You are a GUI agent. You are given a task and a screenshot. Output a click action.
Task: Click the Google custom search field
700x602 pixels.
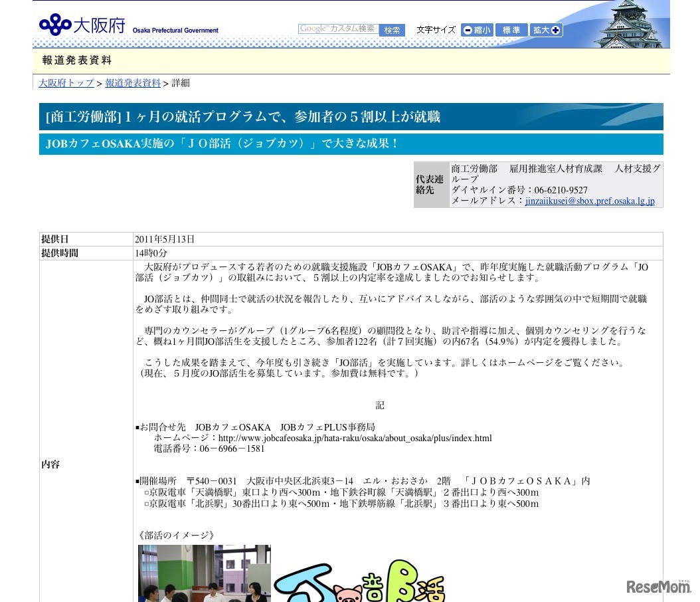[x=339, y=29]
